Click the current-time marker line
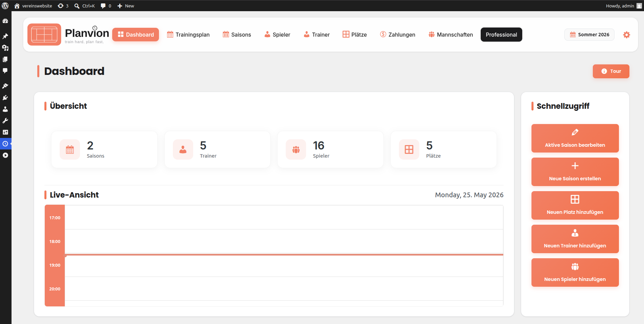Image resolution: width=644 pixels, height=324 pixels. (284, 255)
